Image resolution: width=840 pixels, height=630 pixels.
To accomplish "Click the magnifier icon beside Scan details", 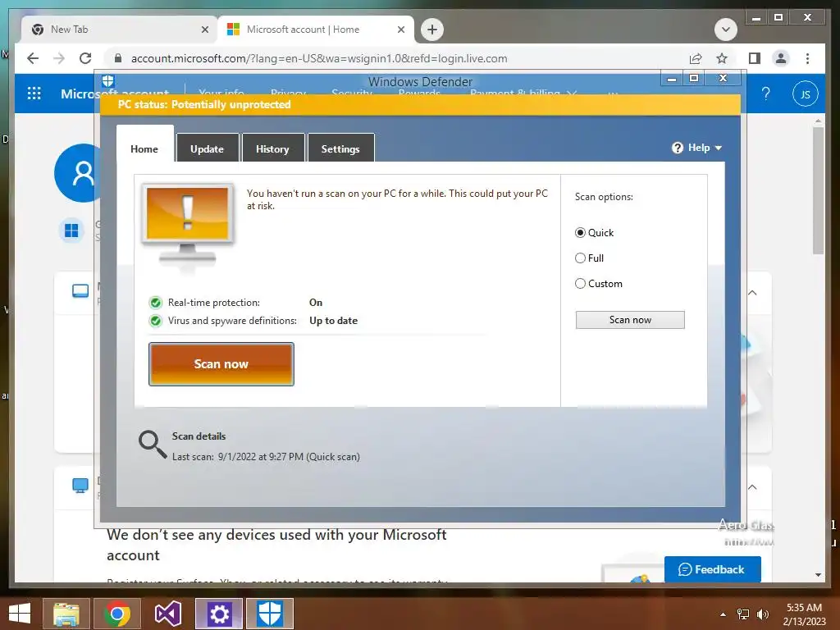I will pyautogui.click(x=153, y=445).
